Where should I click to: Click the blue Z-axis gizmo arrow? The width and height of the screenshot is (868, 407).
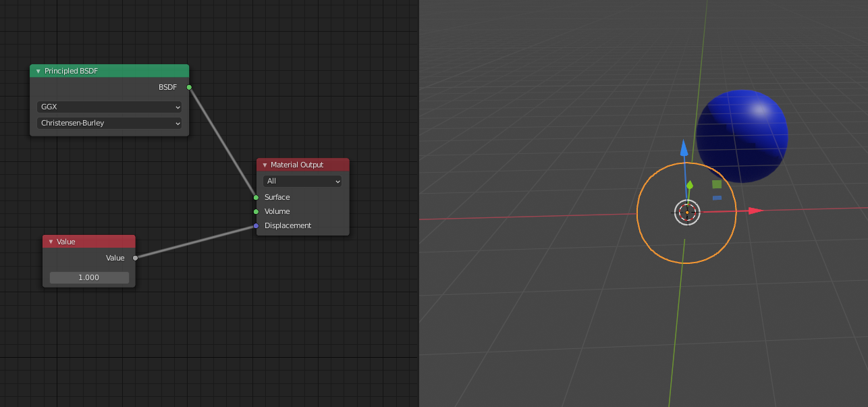(684, 148)
